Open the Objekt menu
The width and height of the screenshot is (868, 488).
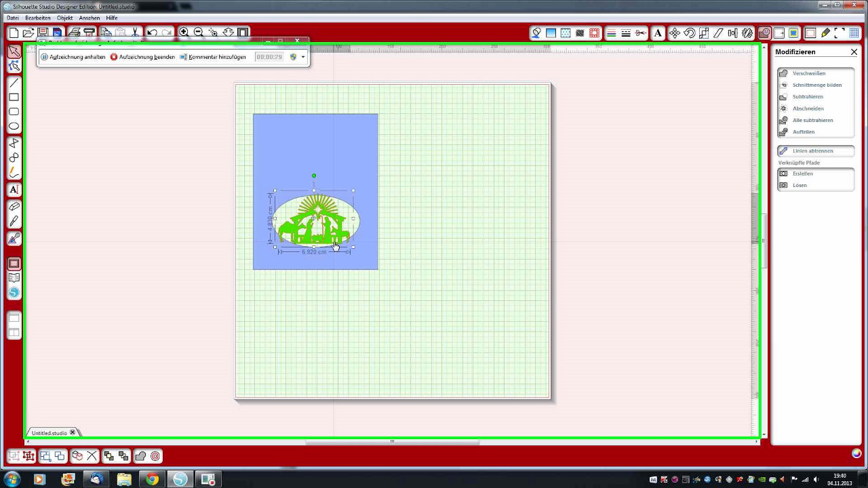65,18
